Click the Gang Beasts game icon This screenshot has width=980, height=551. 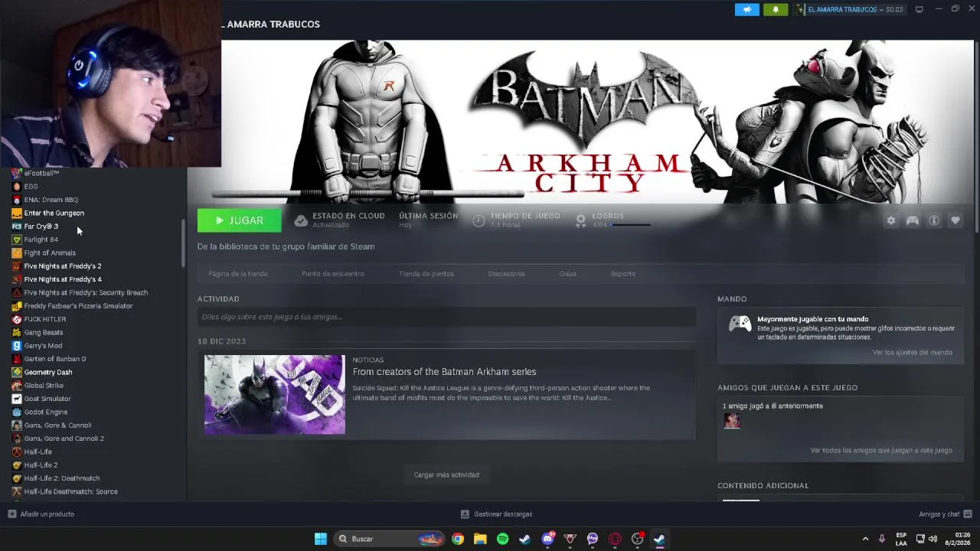[17, 333]
